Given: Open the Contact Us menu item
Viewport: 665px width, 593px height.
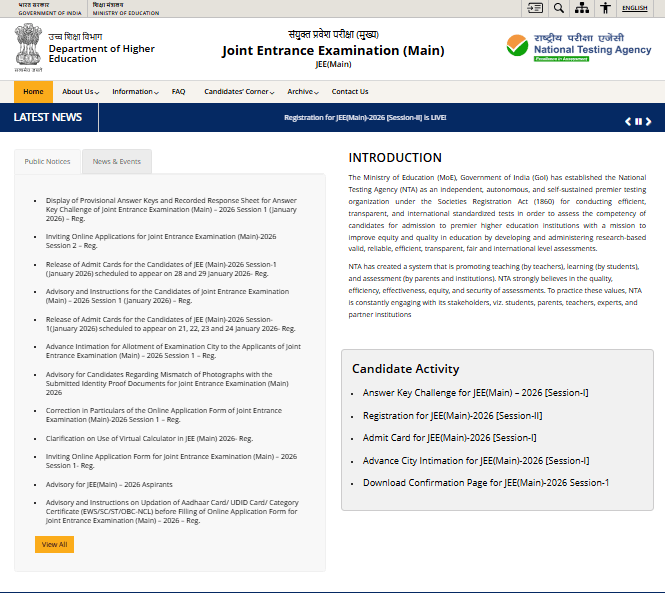Looking at the screenshot, I should click(x=350, y=92).
